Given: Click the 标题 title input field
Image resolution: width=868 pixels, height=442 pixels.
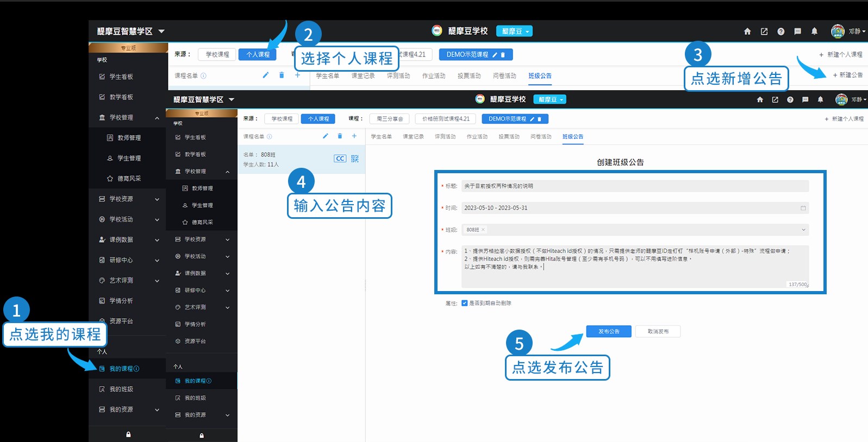Looking at the screenshot, I should pyautogui.click(x=635, y=186).
